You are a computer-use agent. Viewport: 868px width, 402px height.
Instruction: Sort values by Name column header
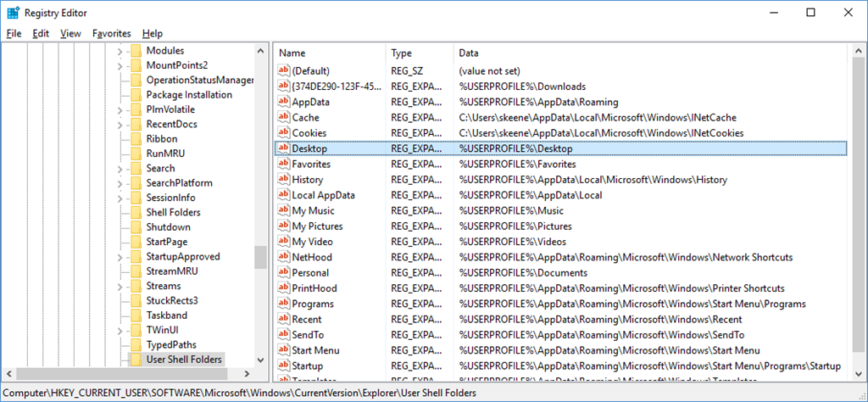330,53
